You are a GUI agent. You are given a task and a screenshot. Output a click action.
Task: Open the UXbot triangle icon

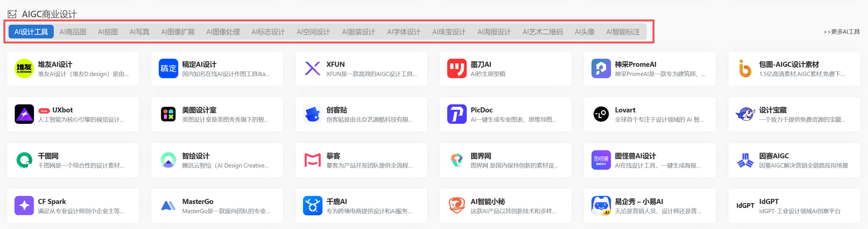24,114
